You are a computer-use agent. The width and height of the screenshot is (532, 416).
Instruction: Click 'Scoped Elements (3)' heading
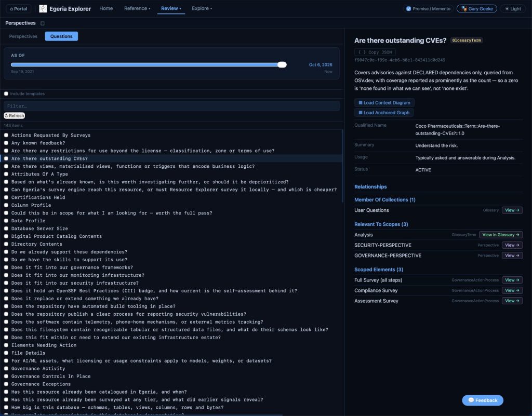tap(379, 270)
